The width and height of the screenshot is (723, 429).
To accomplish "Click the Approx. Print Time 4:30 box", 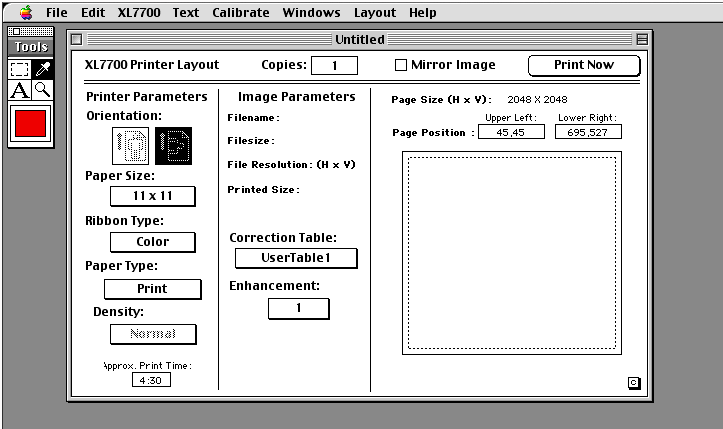I will pyautogui.click(x=151, y=380).
